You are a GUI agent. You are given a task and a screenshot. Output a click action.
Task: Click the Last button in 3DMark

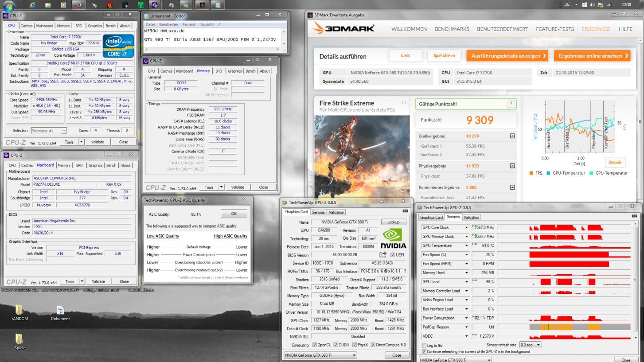point(405,56)
